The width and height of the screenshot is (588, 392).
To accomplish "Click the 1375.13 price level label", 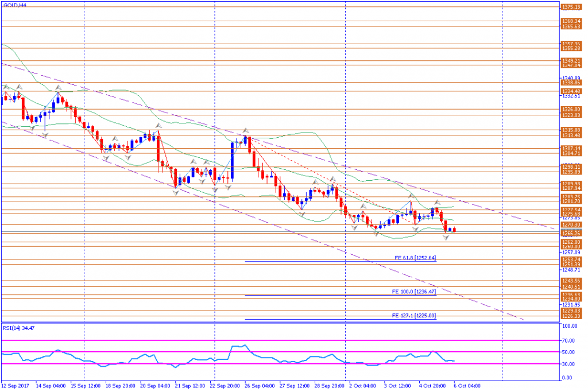I will [x=571, y=7].
